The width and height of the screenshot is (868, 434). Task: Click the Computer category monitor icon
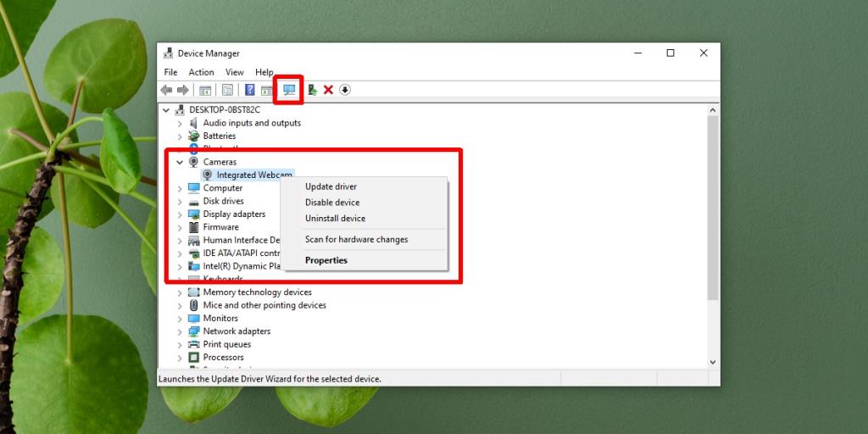coord(194,187)
